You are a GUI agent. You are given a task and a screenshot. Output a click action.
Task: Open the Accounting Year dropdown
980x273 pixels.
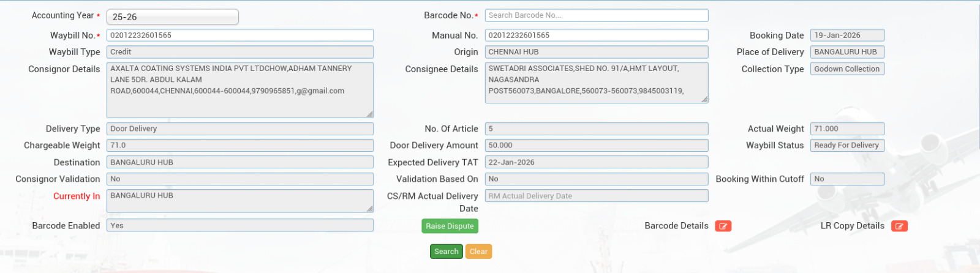click(x=172, y=17)
